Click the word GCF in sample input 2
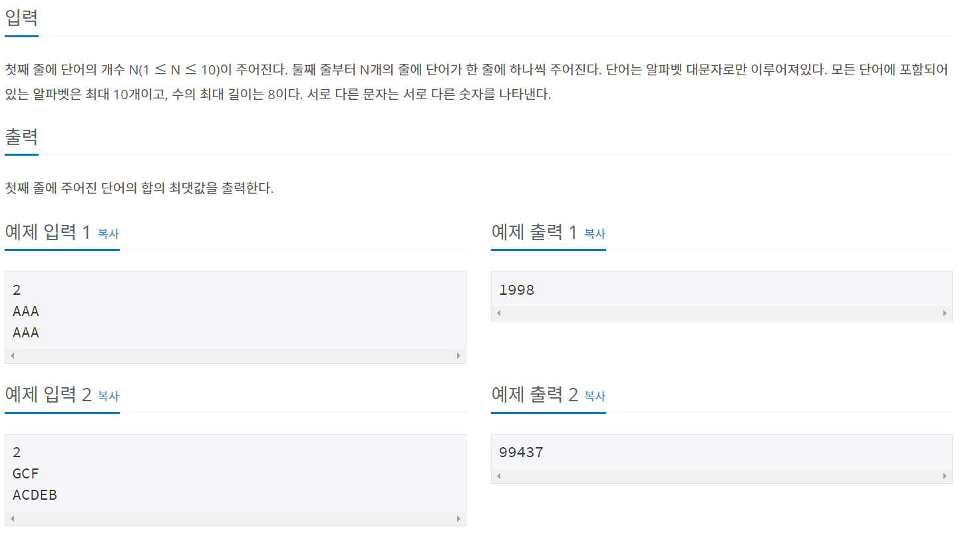 pos(25,473)
